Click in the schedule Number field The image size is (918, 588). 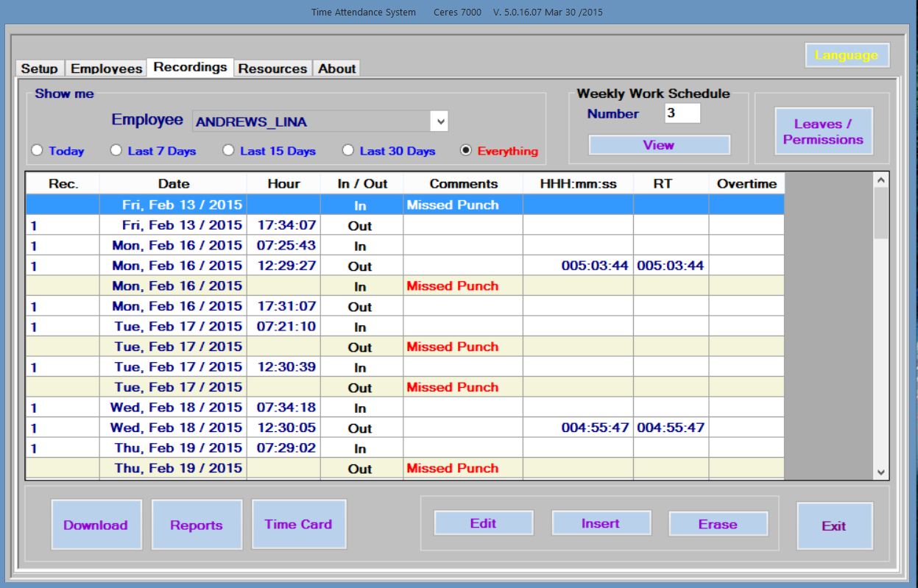682,113
